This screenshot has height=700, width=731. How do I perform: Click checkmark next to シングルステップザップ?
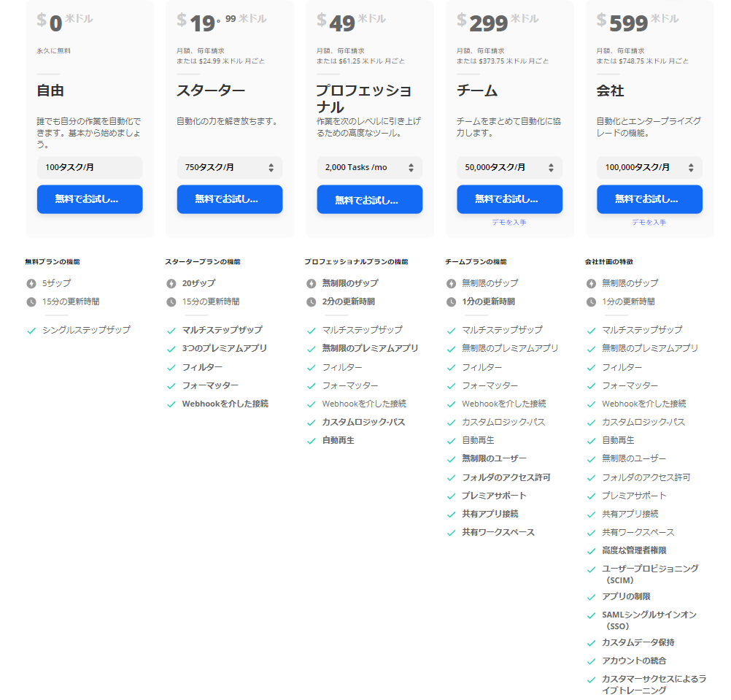[x=31, y=331]
